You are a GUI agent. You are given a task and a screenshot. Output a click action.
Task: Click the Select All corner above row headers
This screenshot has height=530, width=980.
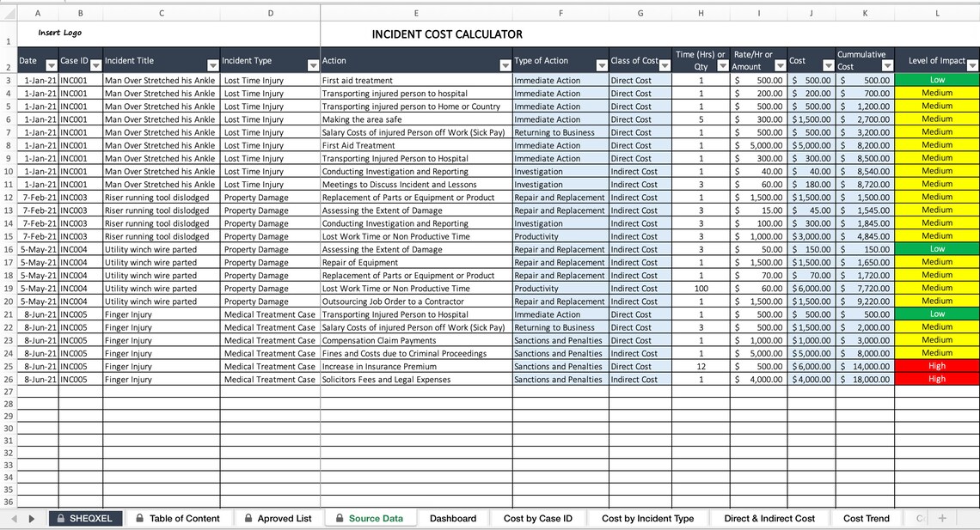(7, 12)
